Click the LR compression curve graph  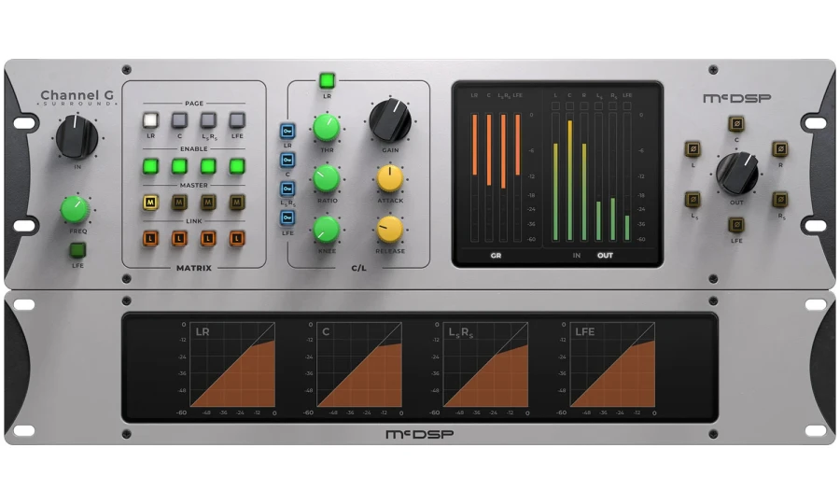232,364
